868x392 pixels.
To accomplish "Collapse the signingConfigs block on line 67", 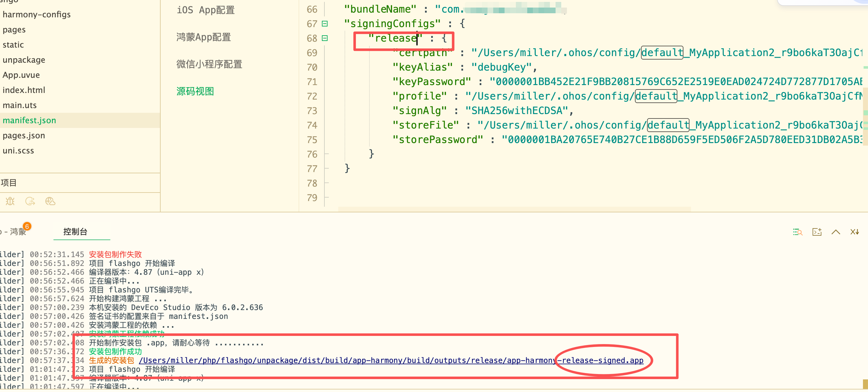I will click(324, 24).
